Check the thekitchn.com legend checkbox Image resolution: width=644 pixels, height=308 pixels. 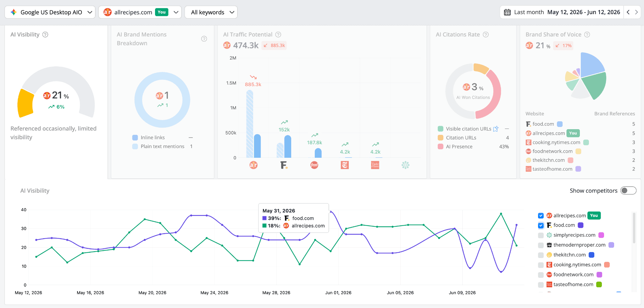click(541, 255)
